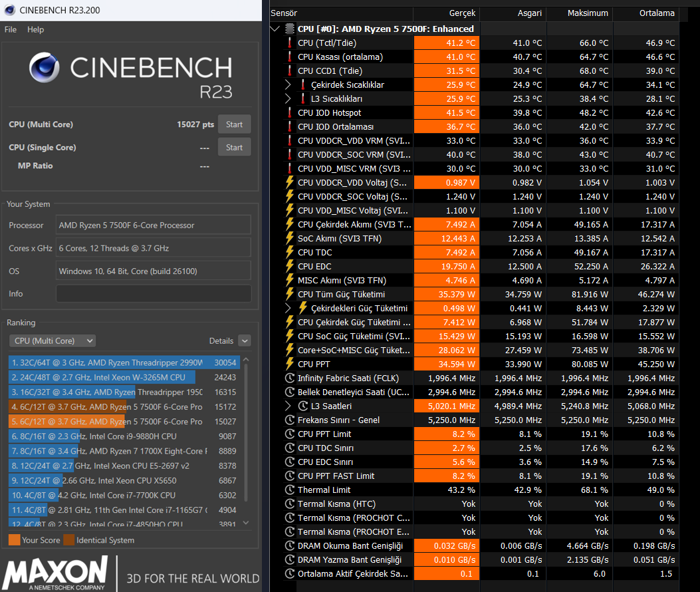Click the ranking list scroll-down arrow
The height and width of the screenshot is (592, 700).
point(246,522)
